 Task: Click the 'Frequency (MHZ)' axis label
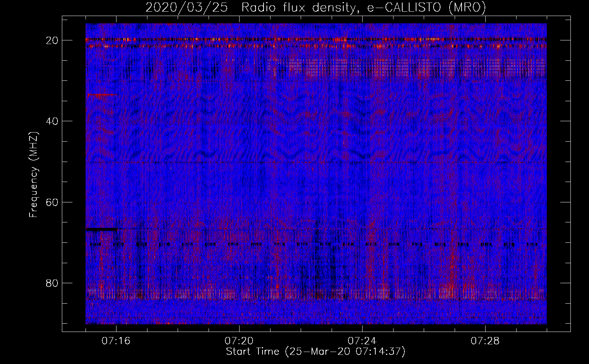pyautogui.click(x=33, y=175)
